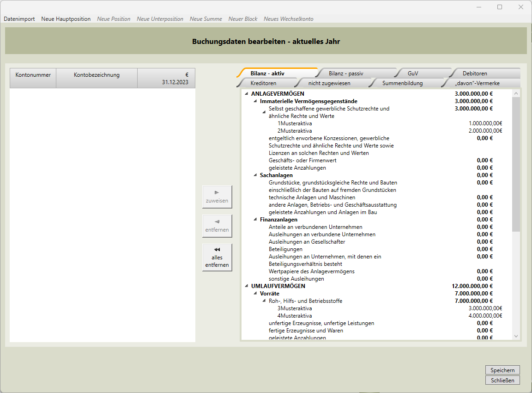Screen dimensions: 532x393
Task: Collapse the Vorräte tree node
Action: click(255, 294)
